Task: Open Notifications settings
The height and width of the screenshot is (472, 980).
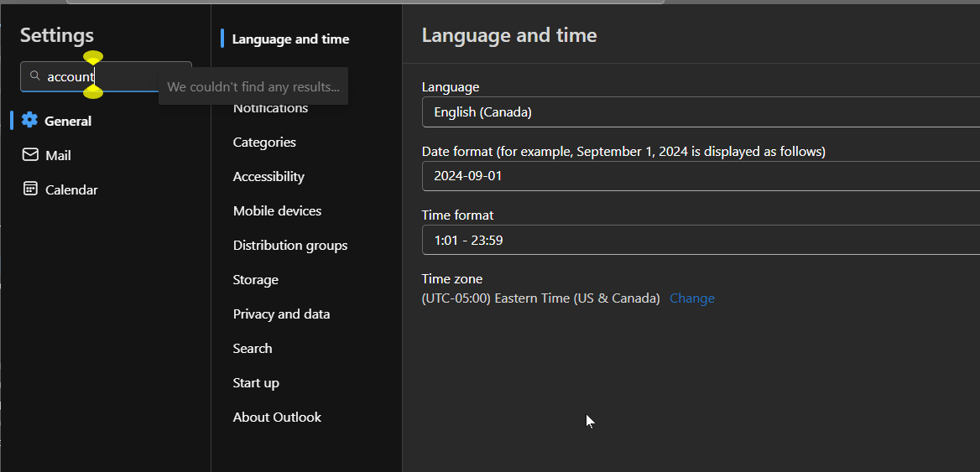Action: (270, 108)
